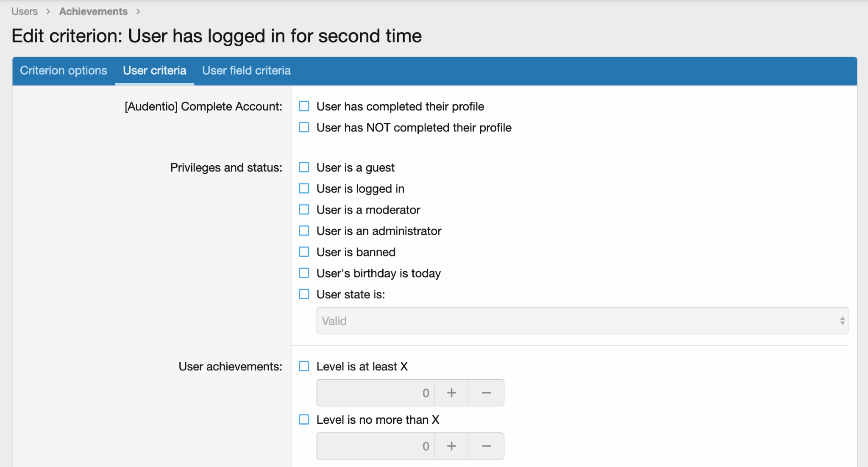The image size is (868, 467).
Task: Check 'User has NOT completed their profile'
Action: pyautogui.click(x=304, y=128)
